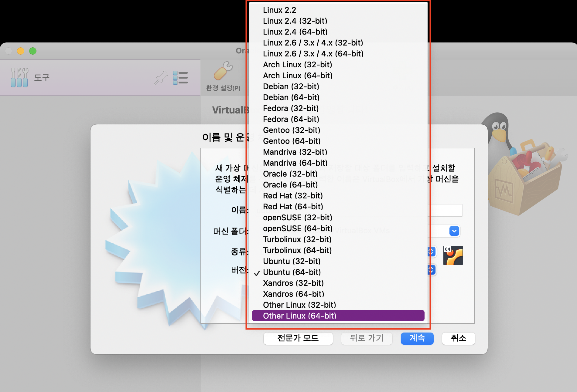Select Linux 2.6 / 3.x / 4.x (64-bit)
This screenshot has width=577, height=392.
point(338,54)
